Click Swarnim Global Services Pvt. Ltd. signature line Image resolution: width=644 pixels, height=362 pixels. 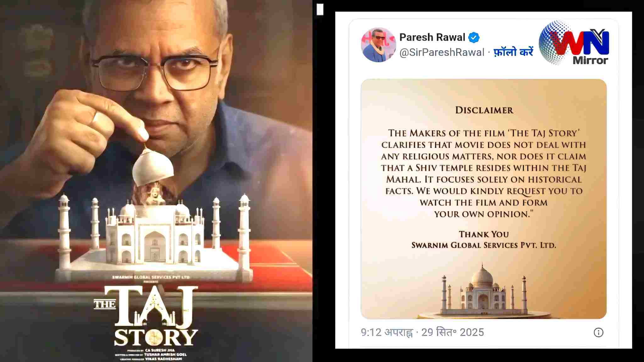(484, 245)
